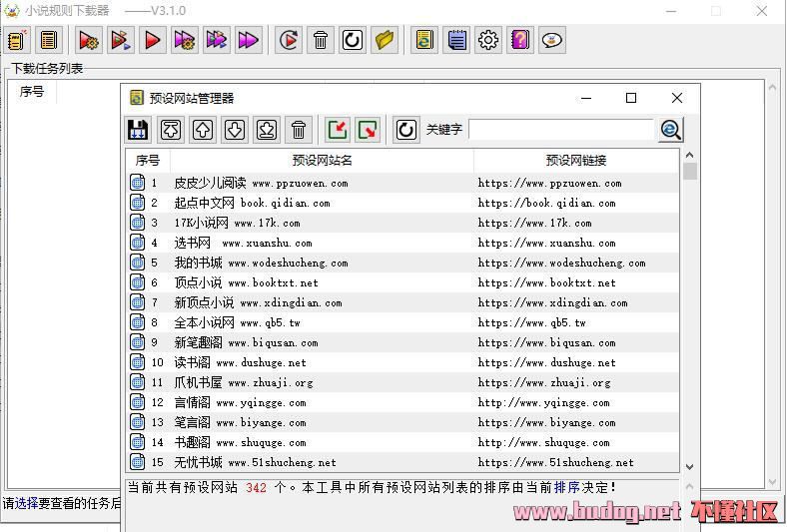Click the blue 排序 link
Screen dimensions: 787x532
[566, 487]
